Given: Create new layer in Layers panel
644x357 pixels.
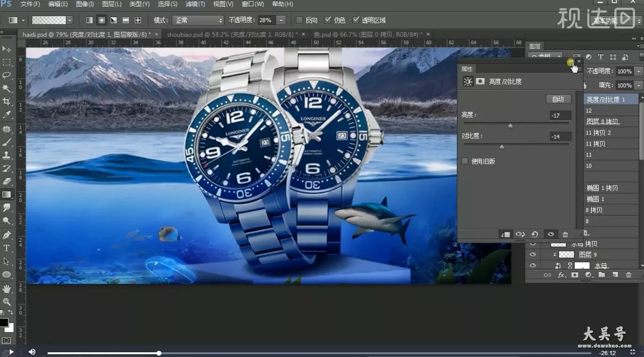Looking at the screenshot, I should (x=615, y=275).
